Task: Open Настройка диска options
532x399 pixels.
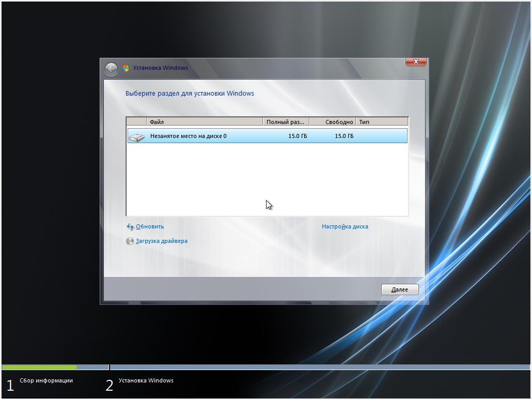Action: 345,226
